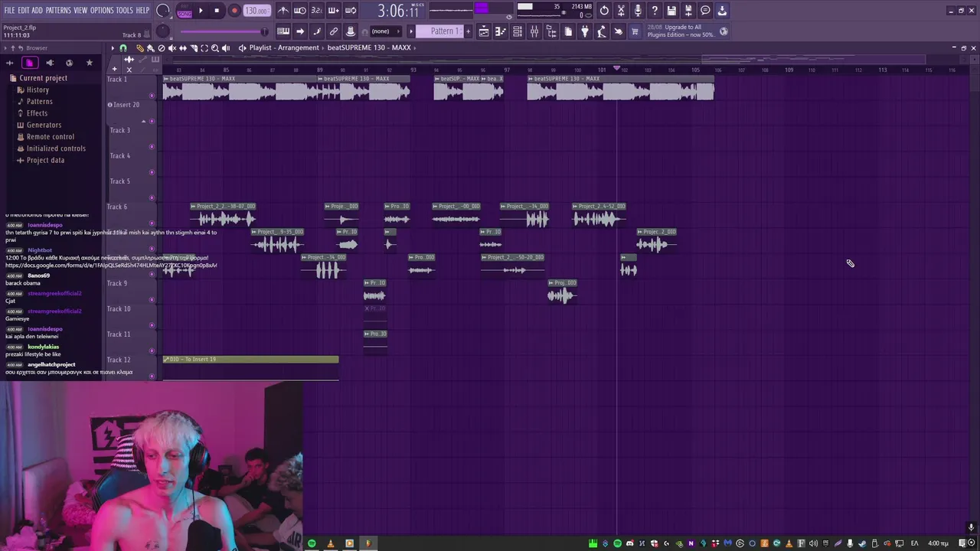The height and width of the screenshot is (551, 980).
Task: Click the song position slider
Action: coord(224,31)
